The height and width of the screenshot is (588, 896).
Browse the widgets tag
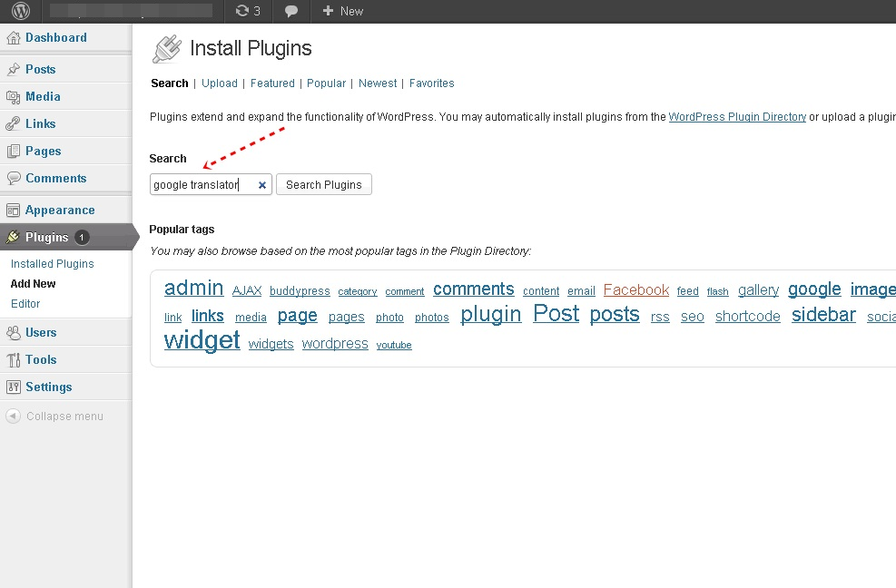[x=271, y=344]
